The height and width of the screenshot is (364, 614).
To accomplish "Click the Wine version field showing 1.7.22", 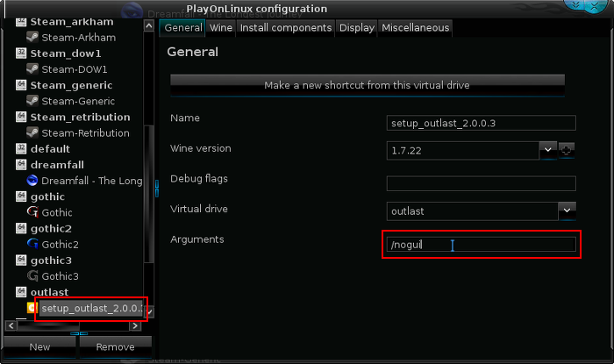I will (x=463, y=151).
